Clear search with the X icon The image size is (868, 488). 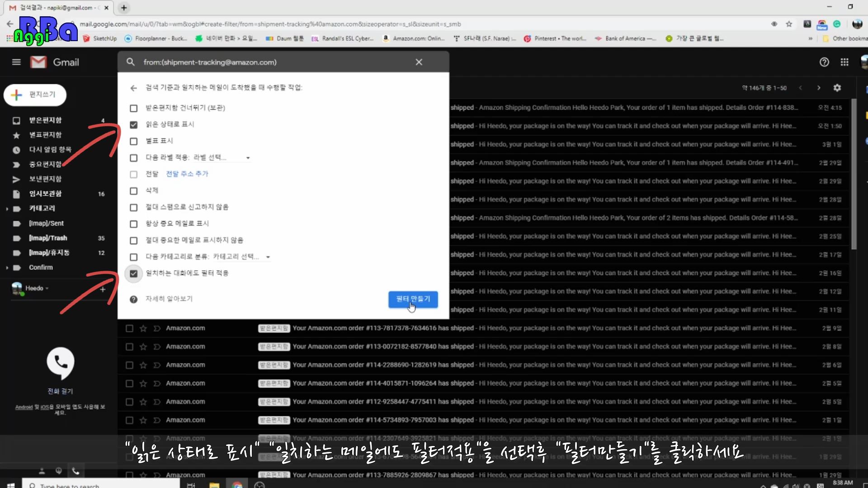[419, 62]
